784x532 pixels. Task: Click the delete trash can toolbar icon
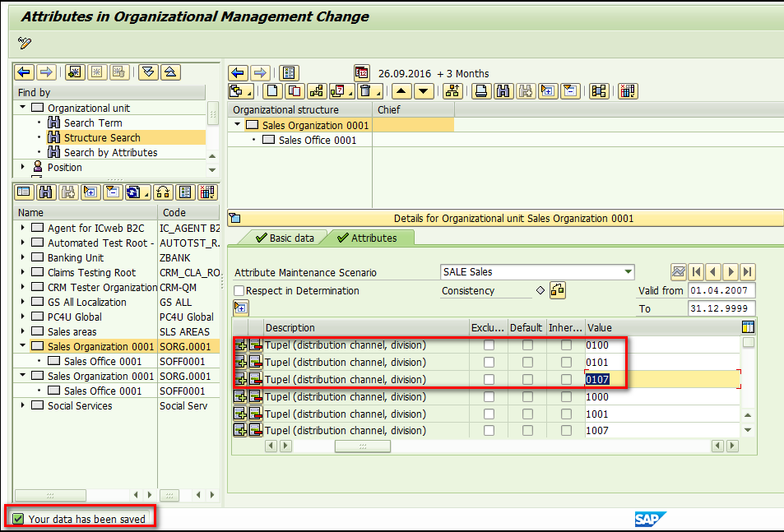pos(366,91)
